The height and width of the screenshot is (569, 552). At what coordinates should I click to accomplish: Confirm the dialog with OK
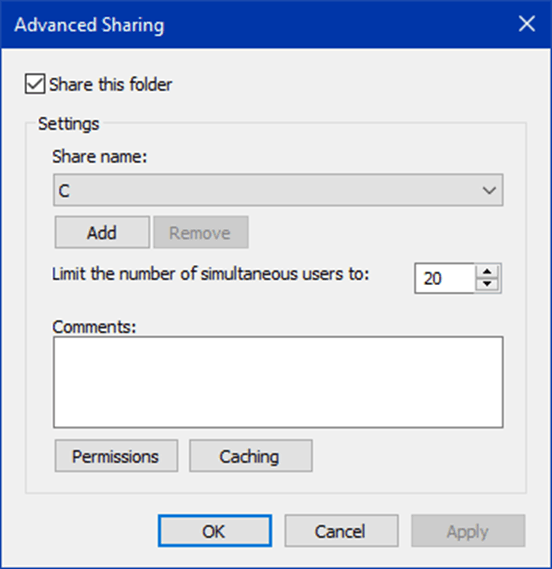214,531
